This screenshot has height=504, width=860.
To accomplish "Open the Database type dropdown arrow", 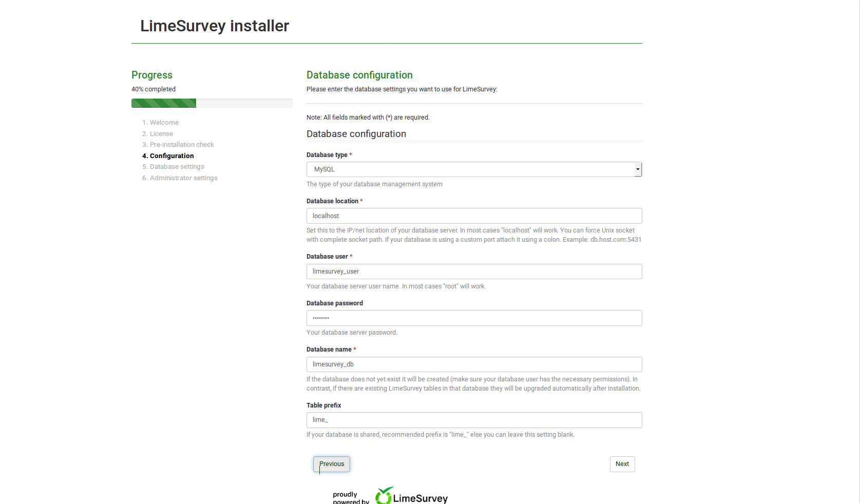I will pyautogui.click(x=638, y=169).
